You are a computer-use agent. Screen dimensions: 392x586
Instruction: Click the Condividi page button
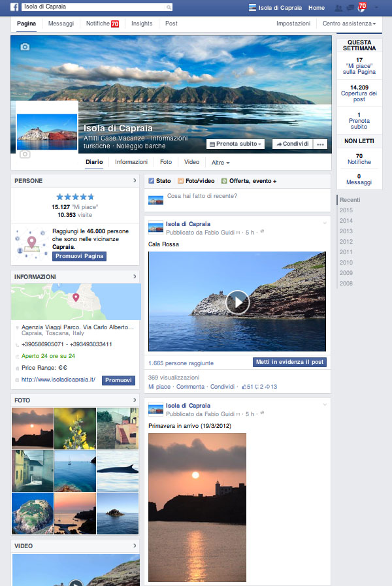point(293,144)
